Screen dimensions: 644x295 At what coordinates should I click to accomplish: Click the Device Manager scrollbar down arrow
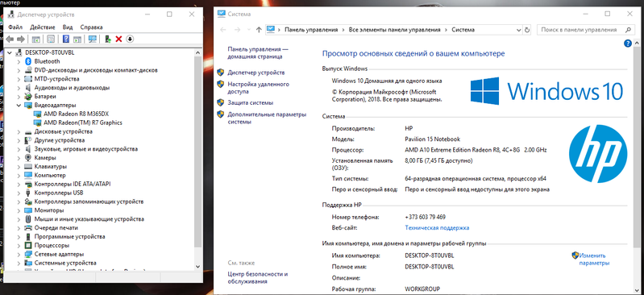coord(198,266)
